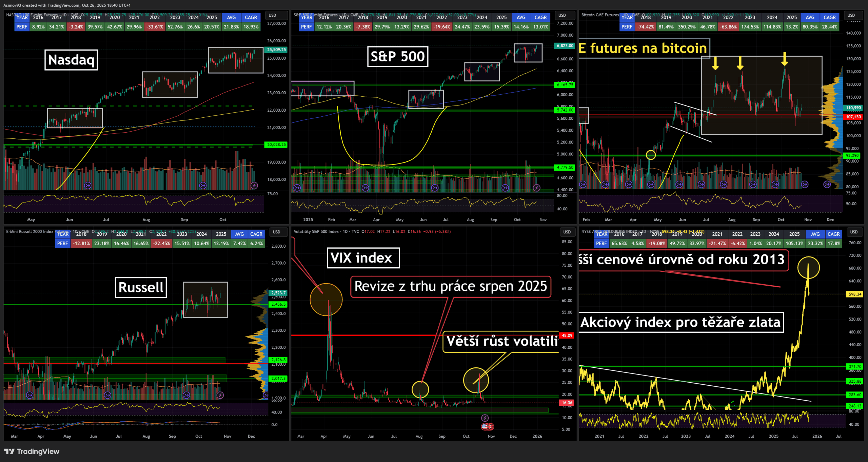Click the lightning event icon on Russell chart

[x=220, y=395]
